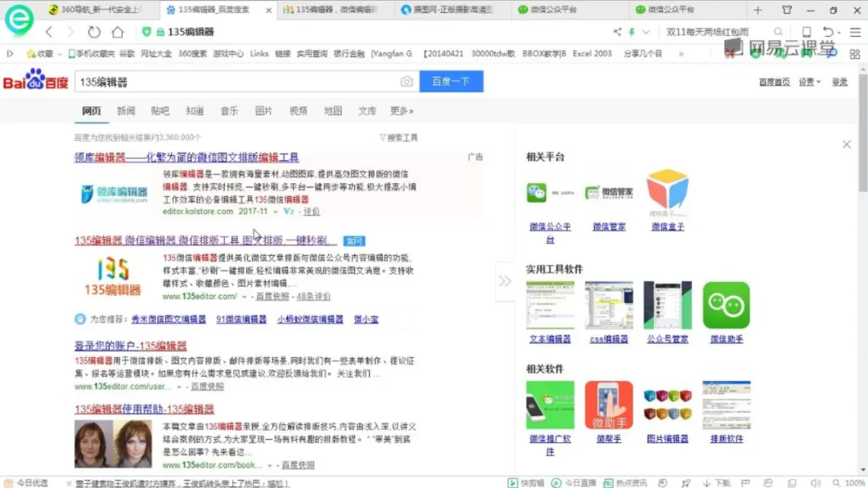
Task: Click the magnifier icon in browser search bar
Action: click(x=778, y=32)
